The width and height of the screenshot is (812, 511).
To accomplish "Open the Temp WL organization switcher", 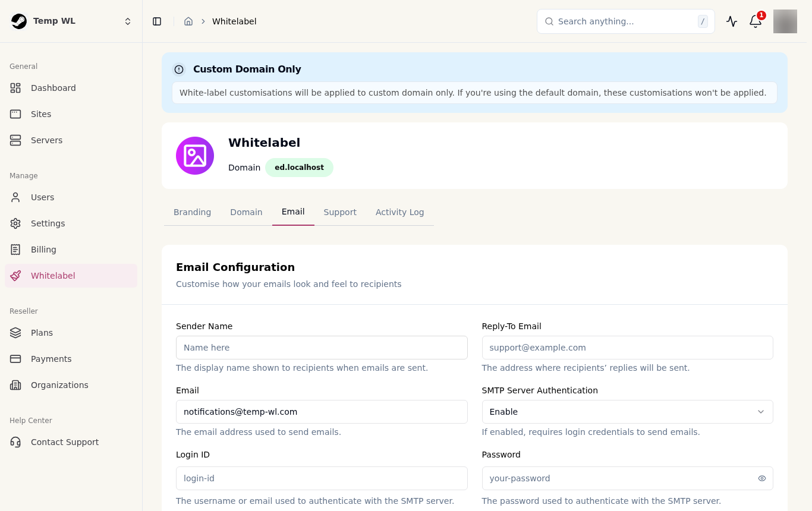I will (x=71, y=21).
